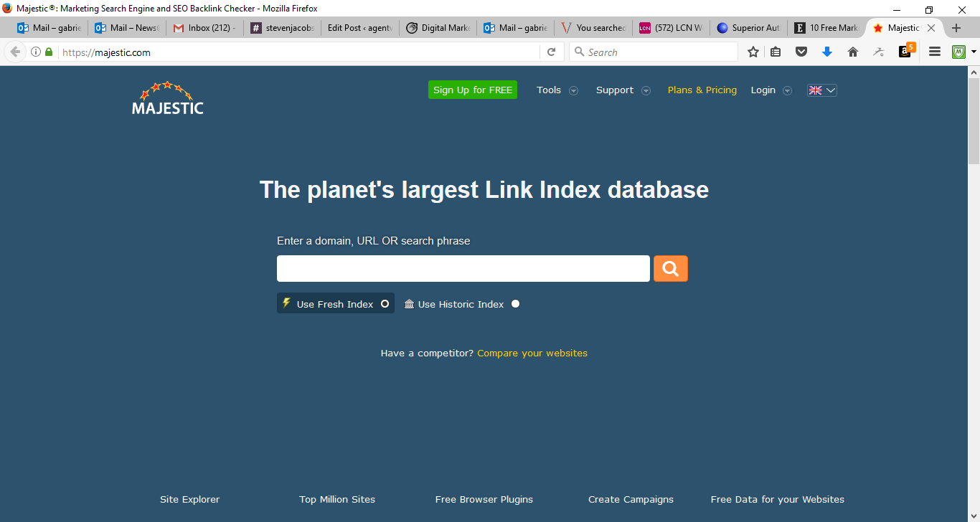Reload the page with the refresh icon

[x=551, y=52]
